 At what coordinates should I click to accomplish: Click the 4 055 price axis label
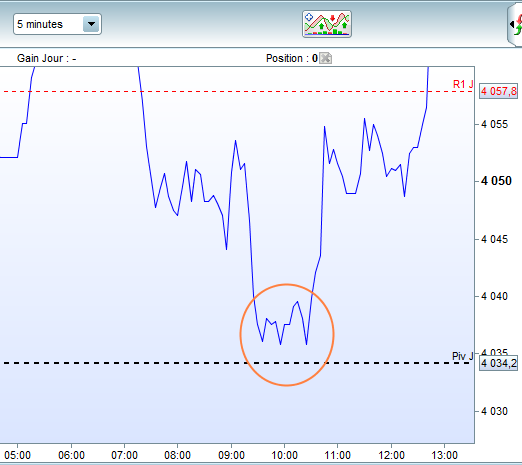[x=494, y=124]
